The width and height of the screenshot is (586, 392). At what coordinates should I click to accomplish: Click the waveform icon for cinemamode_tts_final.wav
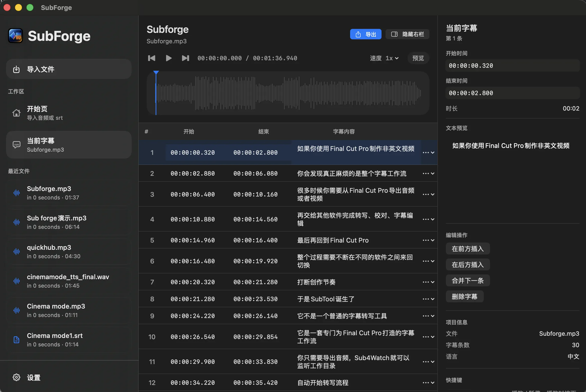16,281
